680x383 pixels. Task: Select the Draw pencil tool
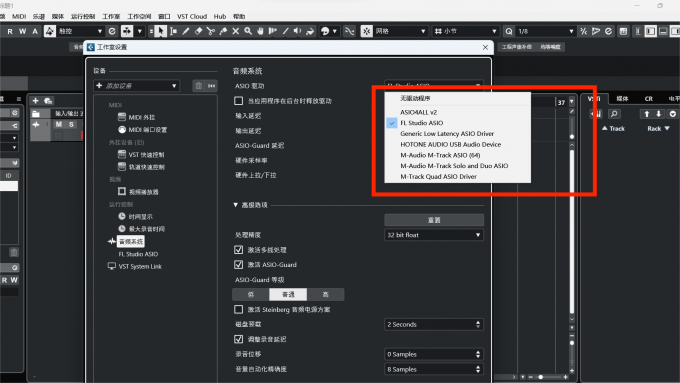pyautogui.click(x=186, y=31)
